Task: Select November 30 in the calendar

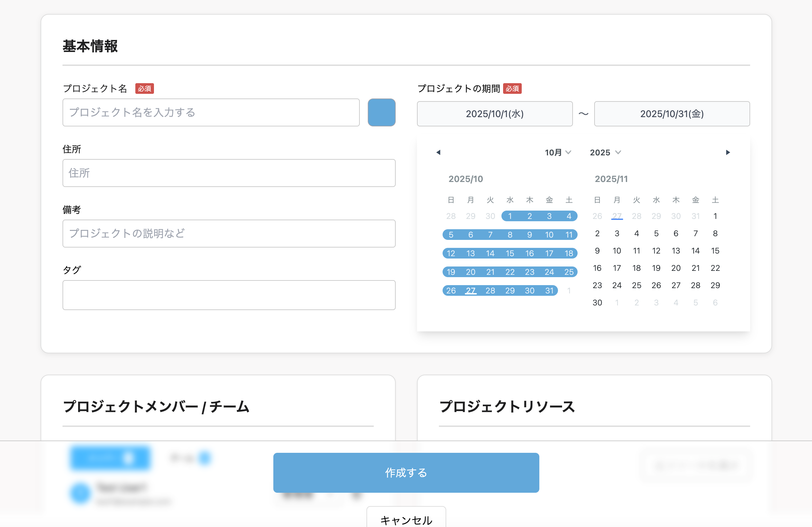Action: pyautogui.click(x=597, y=302)
